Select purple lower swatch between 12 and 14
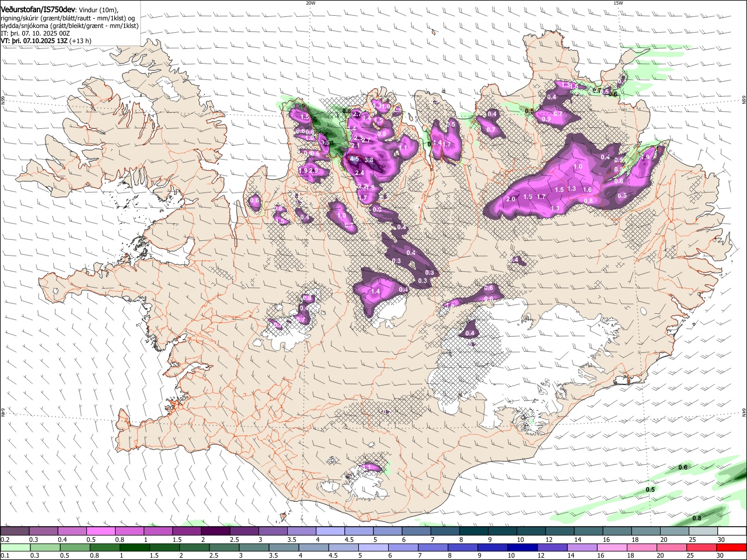The image size is (747, 560). [x=552, y=547]
